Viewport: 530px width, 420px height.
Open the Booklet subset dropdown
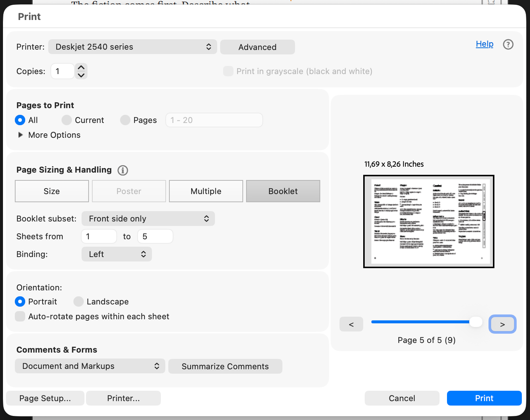tap(148, 219)
